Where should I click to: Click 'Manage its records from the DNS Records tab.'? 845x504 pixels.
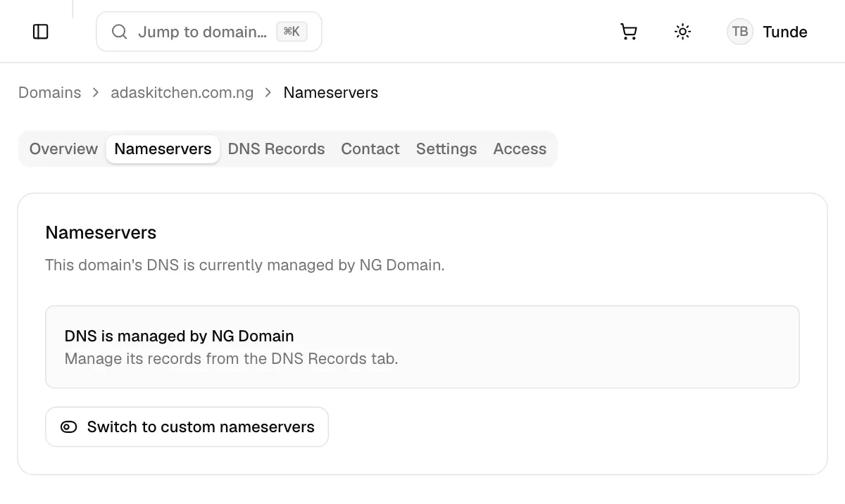(232, 359)
